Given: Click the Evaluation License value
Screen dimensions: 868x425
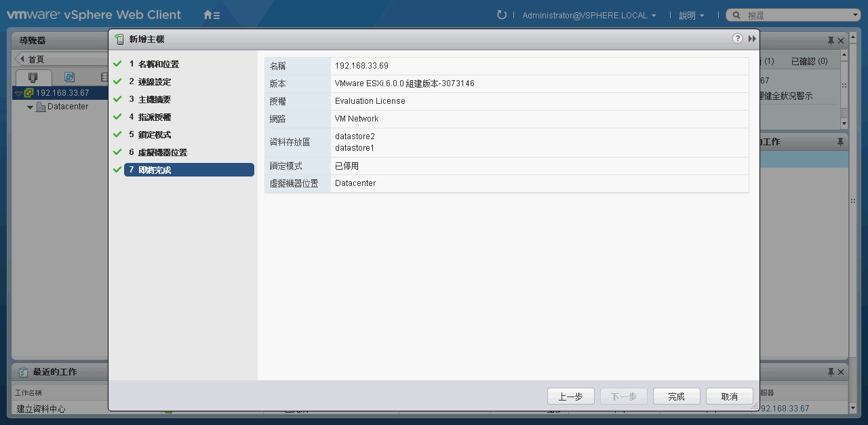Looking at the screenshot, I should click(370, 101).
